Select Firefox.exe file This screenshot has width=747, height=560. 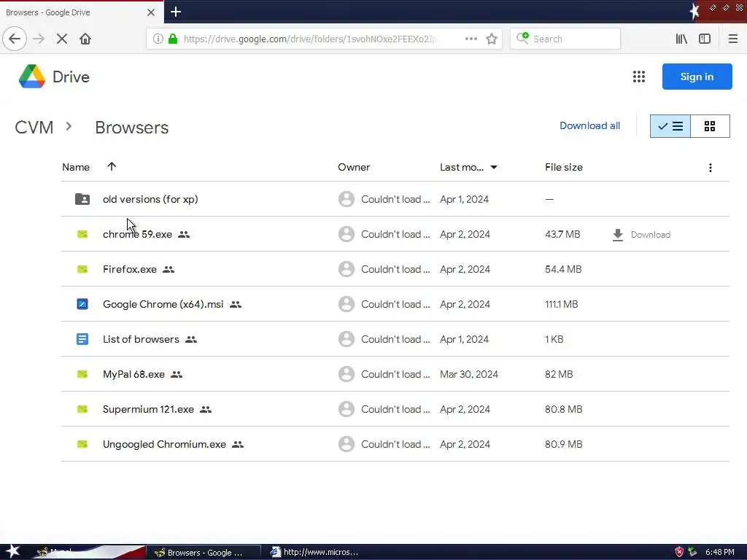(x=130, y=269)
